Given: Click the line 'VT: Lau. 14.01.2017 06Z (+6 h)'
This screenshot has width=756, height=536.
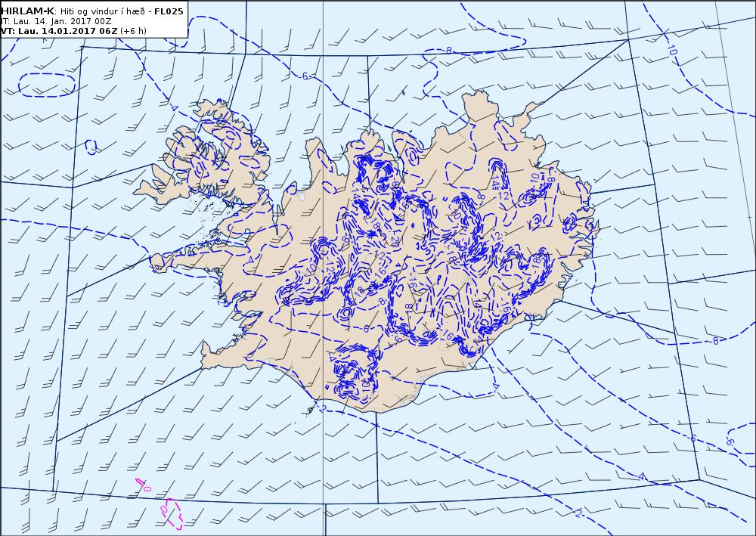Looking at the screenshot, I should click(73, 31).
